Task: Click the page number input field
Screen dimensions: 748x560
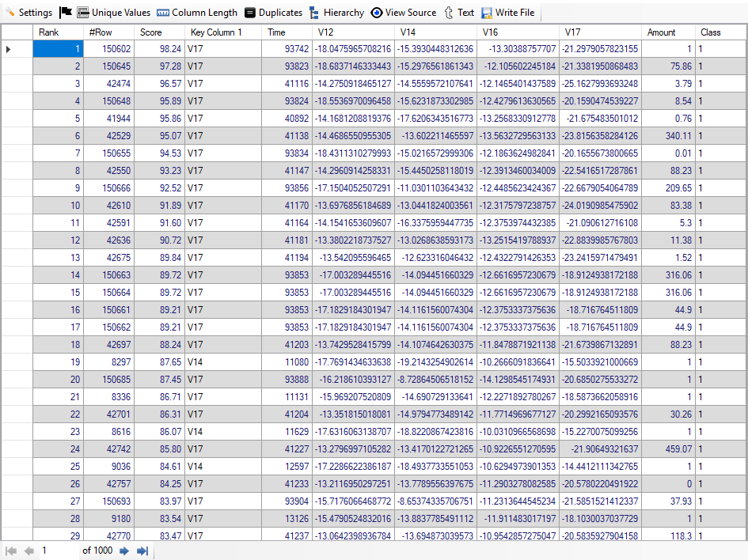Action: click(59, 551)
